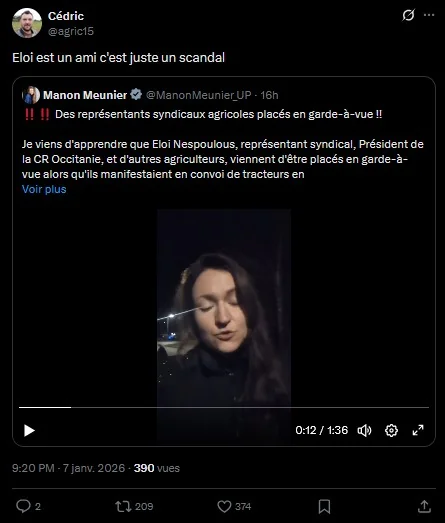
Task: Share the post via upload icon
Action: point(424,506)
